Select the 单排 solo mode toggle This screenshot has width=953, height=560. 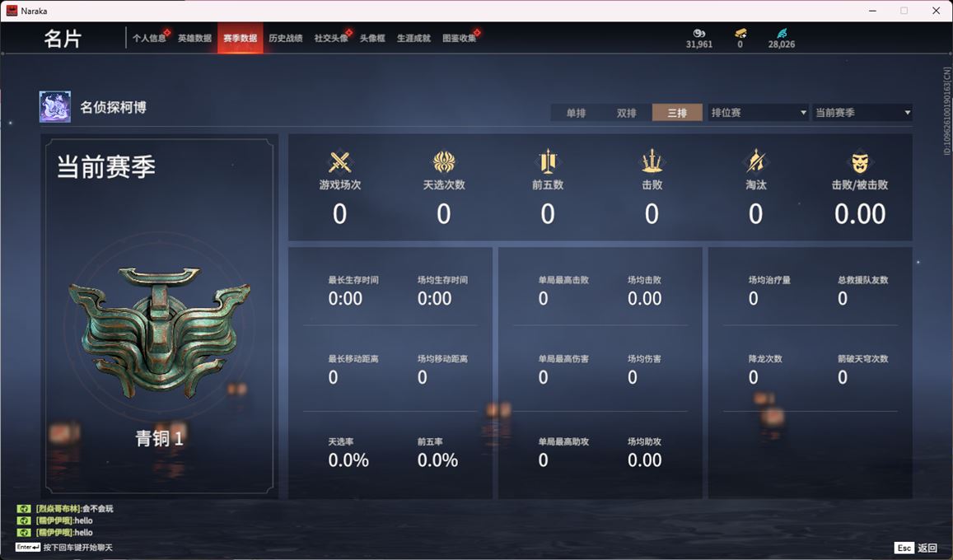tap(576, 112)
